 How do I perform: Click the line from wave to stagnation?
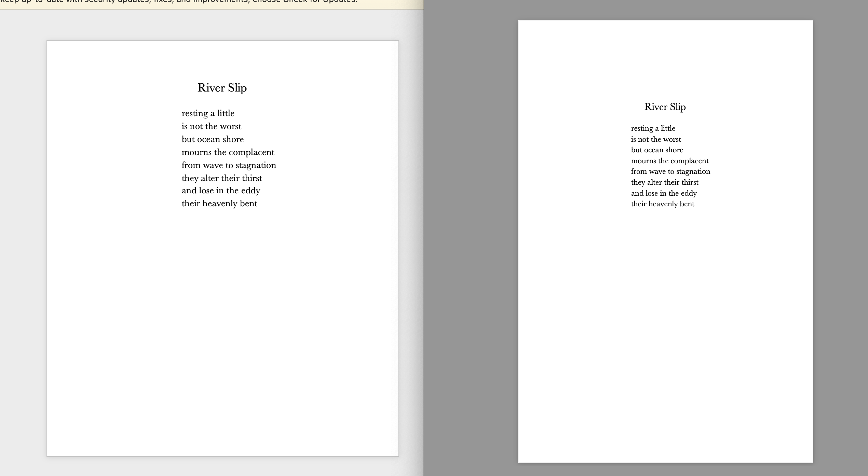229,165
